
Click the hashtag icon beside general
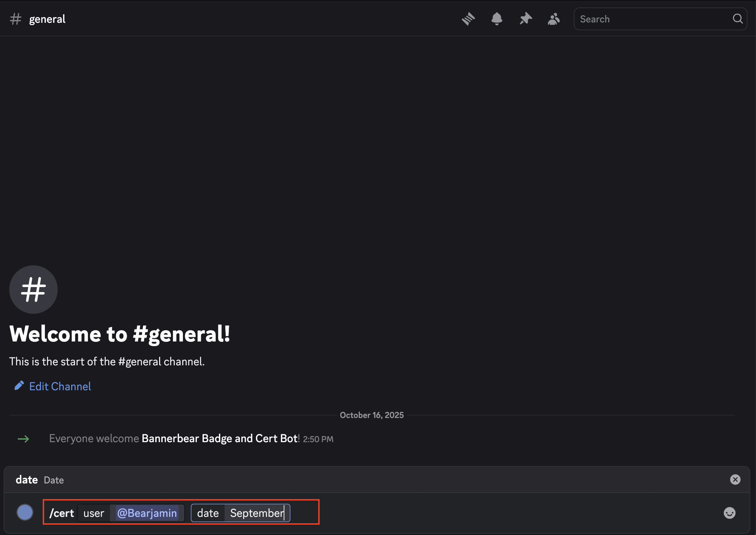coord(16,18)
